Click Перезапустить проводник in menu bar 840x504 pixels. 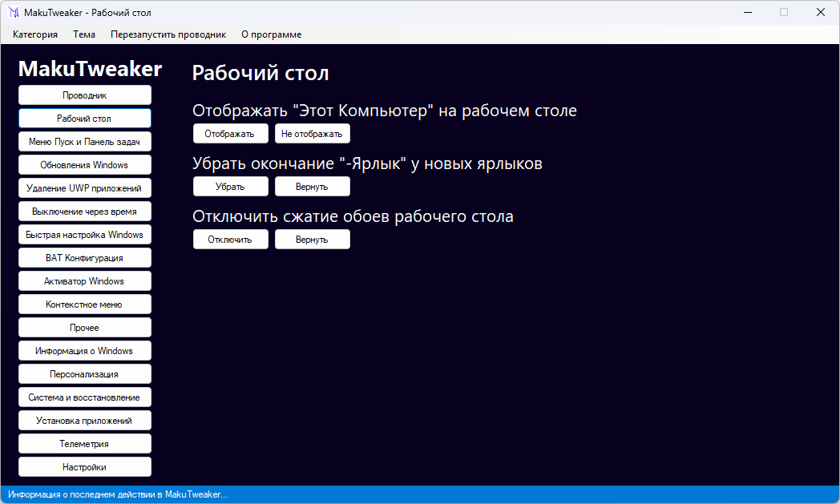pyautogui.click(x=168, y=34)
